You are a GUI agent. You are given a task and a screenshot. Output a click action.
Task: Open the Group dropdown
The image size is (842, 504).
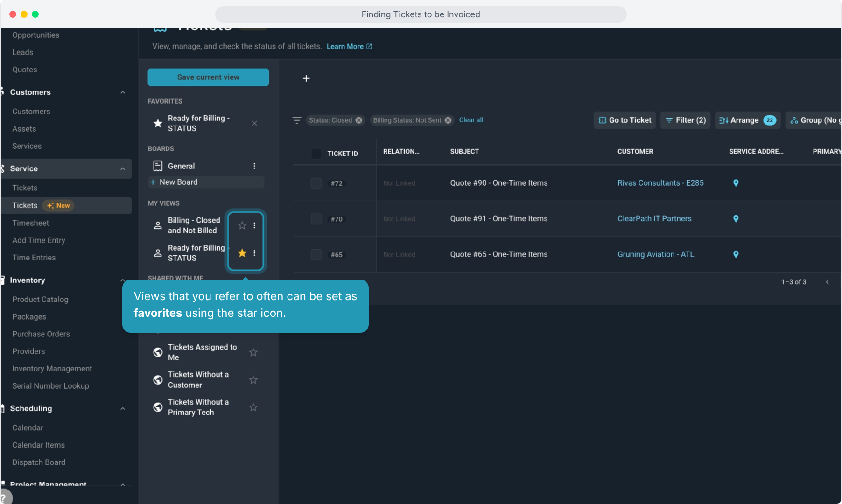point(814,120)
